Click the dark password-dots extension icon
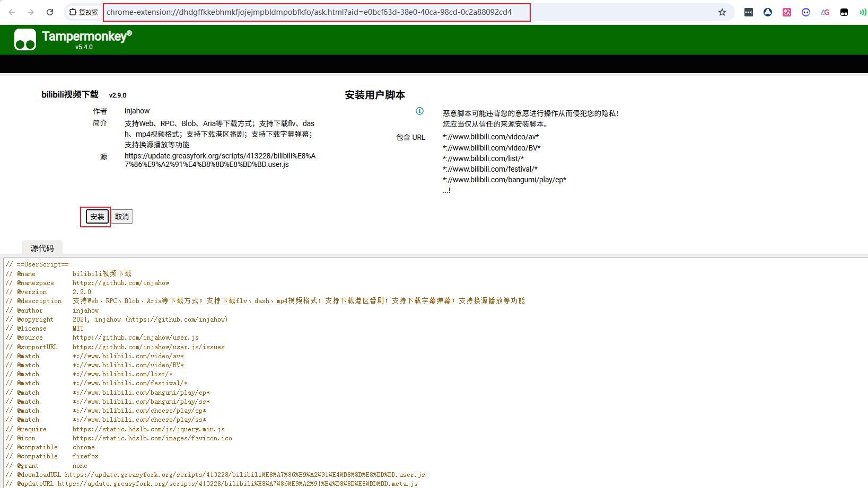The width and height of the screenshot is (868, 488). click(x=749, y=12)
